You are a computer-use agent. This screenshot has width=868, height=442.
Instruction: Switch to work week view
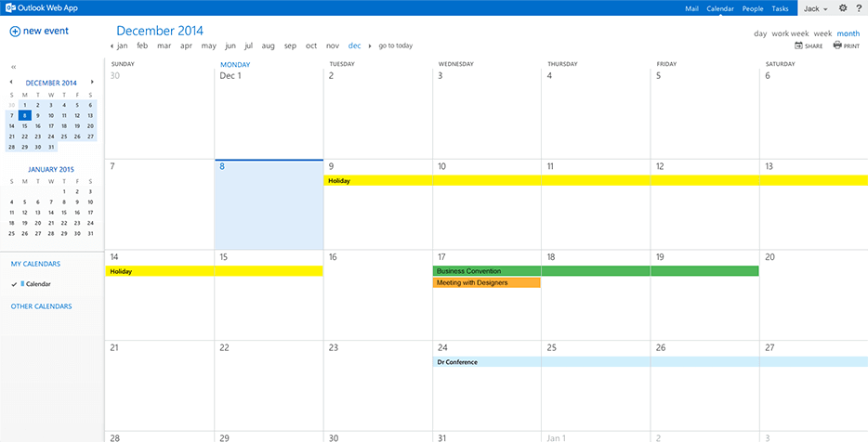pos(791,33)
